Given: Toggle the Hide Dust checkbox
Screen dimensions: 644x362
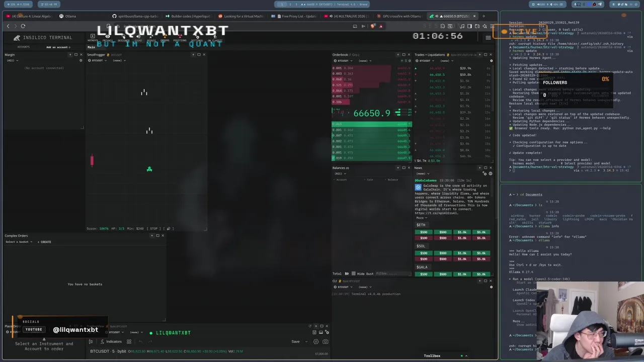Looking at the screenshot, I should 354,274.
